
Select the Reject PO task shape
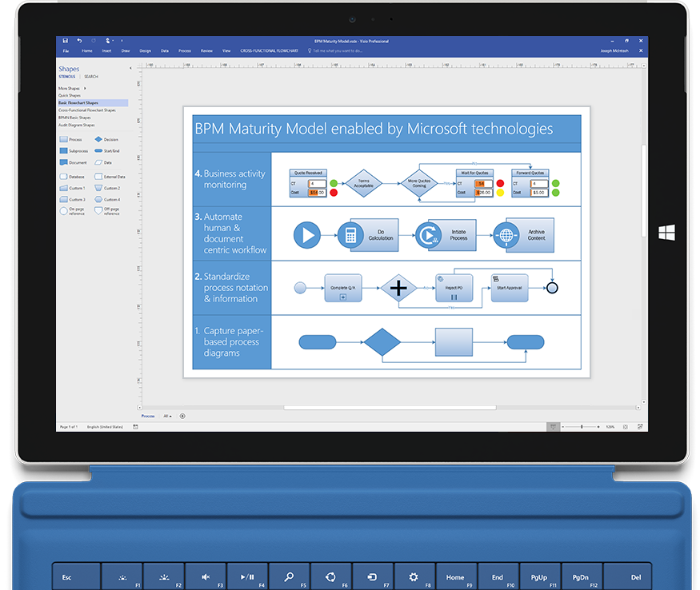tap(454, 289)
